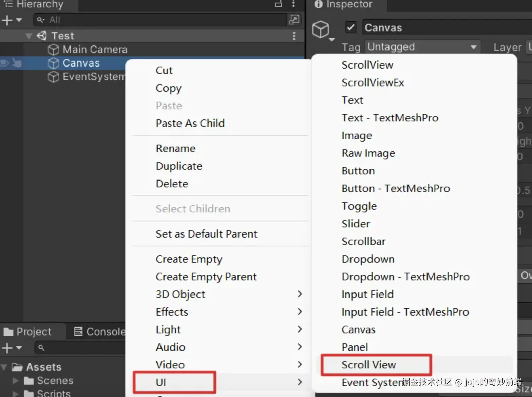The height and width of the screenshot is (397, 532).
Task: Open the Hierarchy panel kebab menu
Action: [x=293, y=4]
